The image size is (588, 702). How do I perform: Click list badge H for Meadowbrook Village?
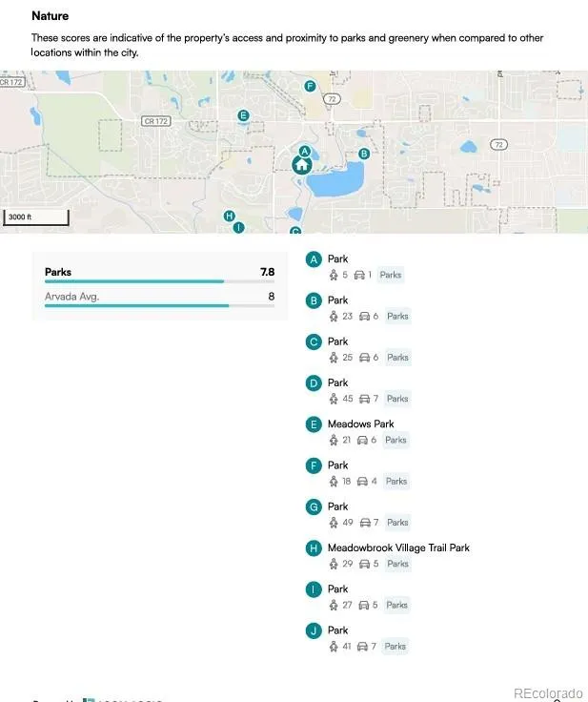[314, 548]
